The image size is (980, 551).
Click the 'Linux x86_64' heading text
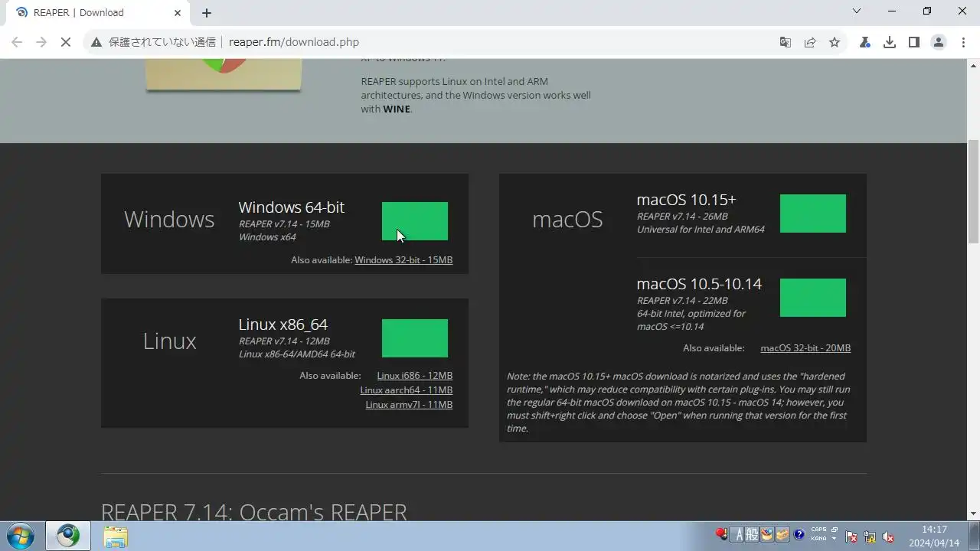coord(283,324)
